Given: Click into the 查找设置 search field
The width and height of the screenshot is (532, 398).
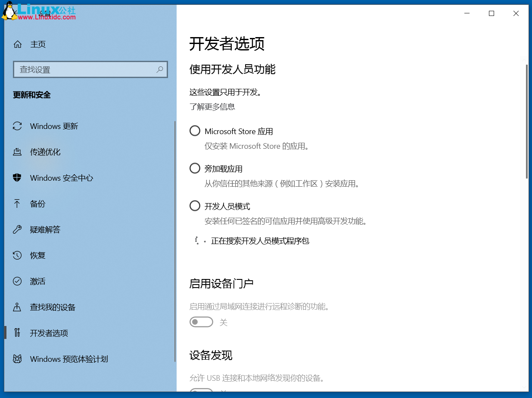Looking at the screenshot, I should pyautogui.click(x=90, y=69).
